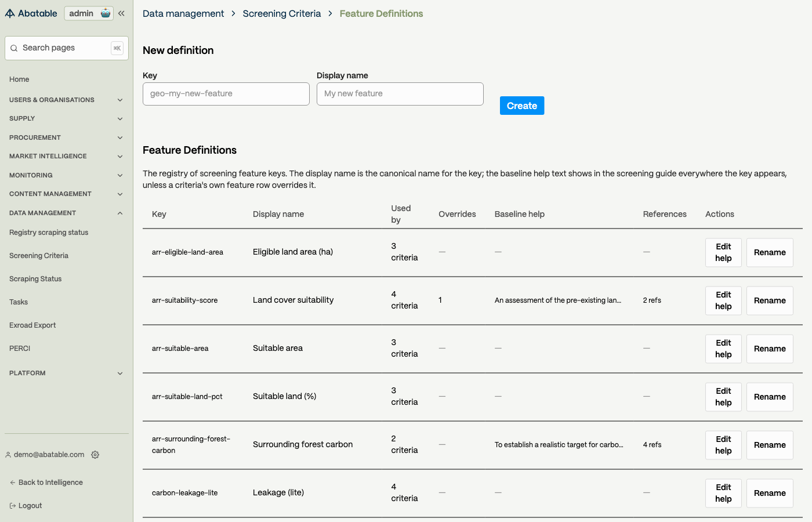Click the 'Leakage (lite)' display name
This screenshot has width=812, height=522.
pyautogui.click(x=278, y=492)
